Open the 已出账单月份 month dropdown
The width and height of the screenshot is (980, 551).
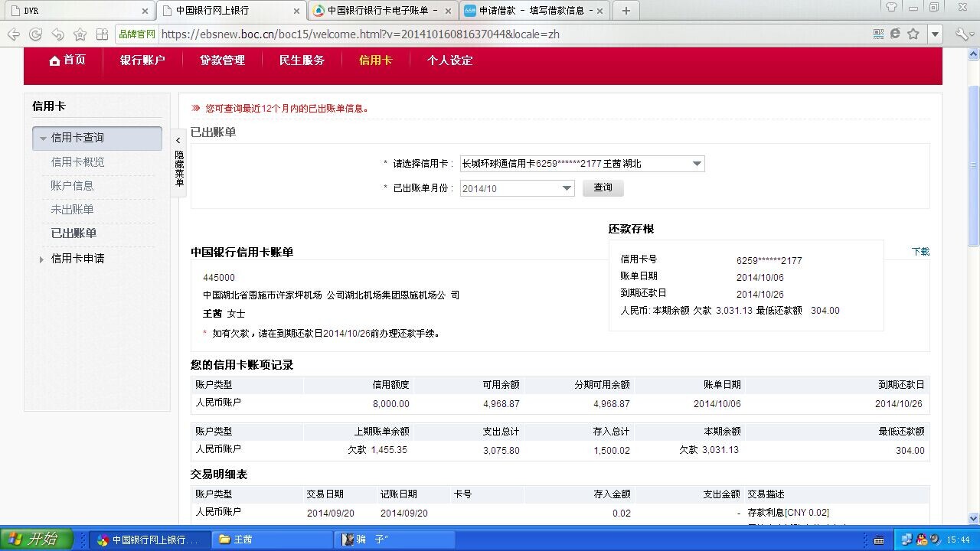point(567,188)
